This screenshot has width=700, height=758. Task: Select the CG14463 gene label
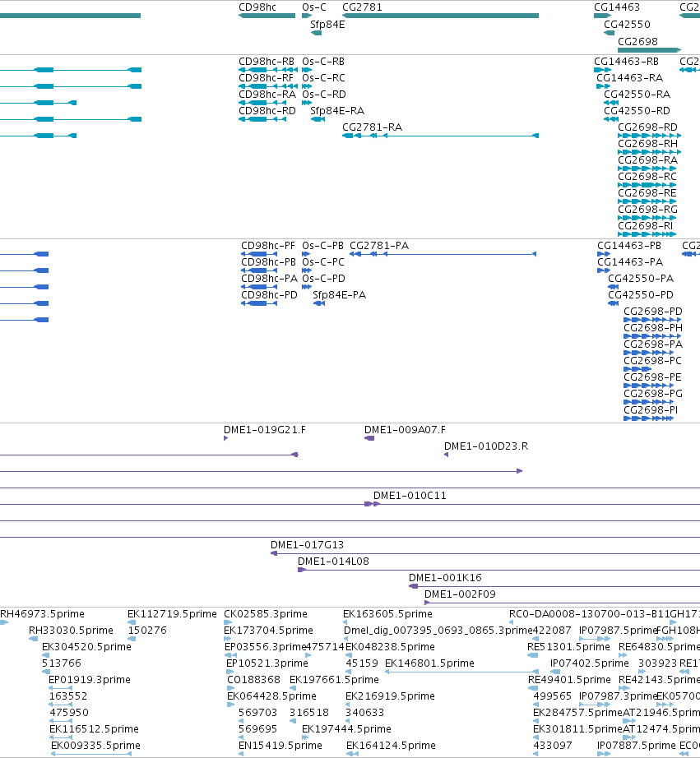[617, 7]
